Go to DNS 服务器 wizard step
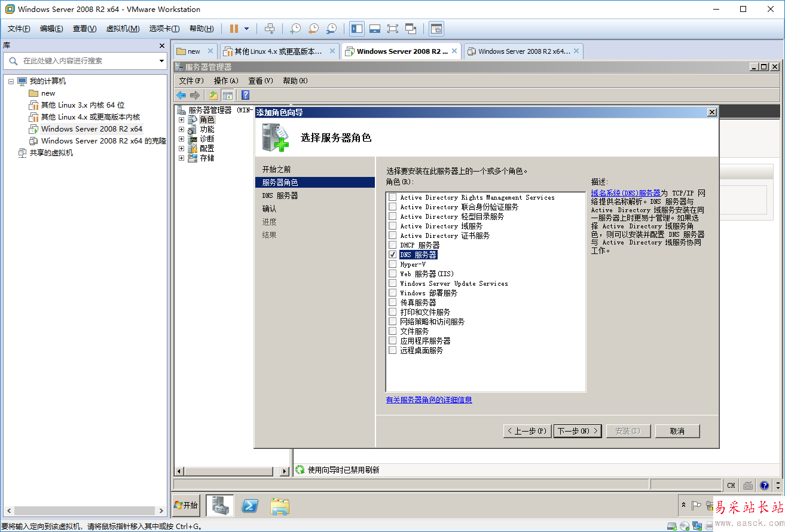This screenshot has height=532, width=785. [280, 196]
